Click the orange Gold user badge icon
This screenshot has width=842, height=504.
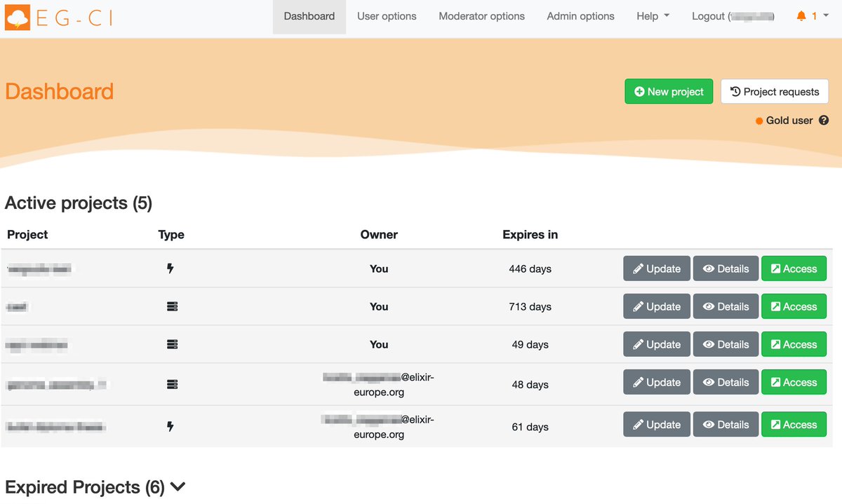click(759, 121)
